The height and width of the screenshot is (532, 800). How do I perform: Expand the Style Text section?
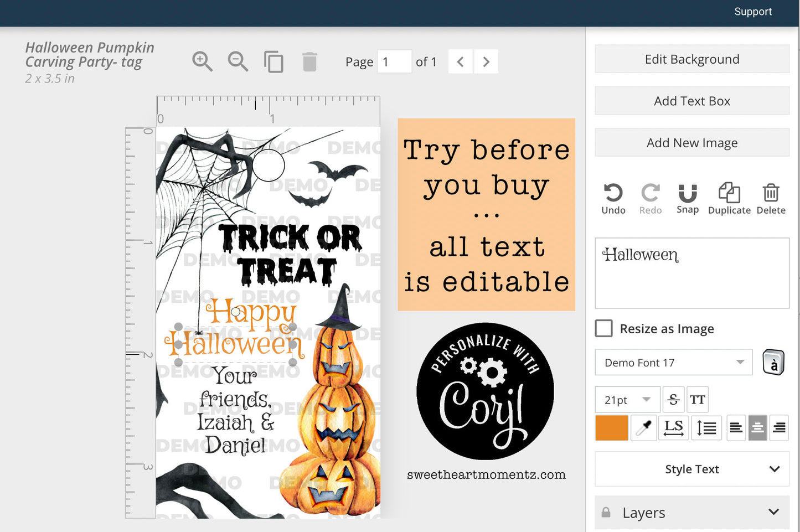pyautogui.click(x=692, y=469)
